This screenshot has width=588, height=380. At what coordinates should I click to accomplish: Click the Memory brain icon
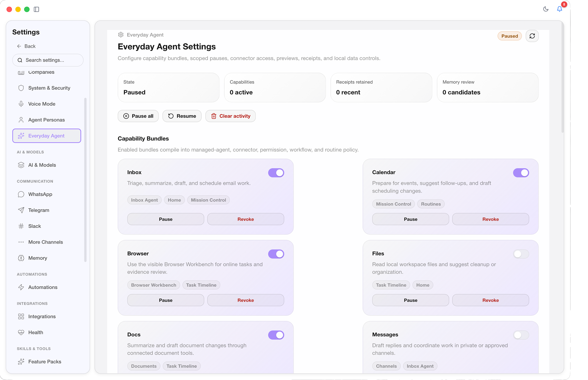coord(21,258)
